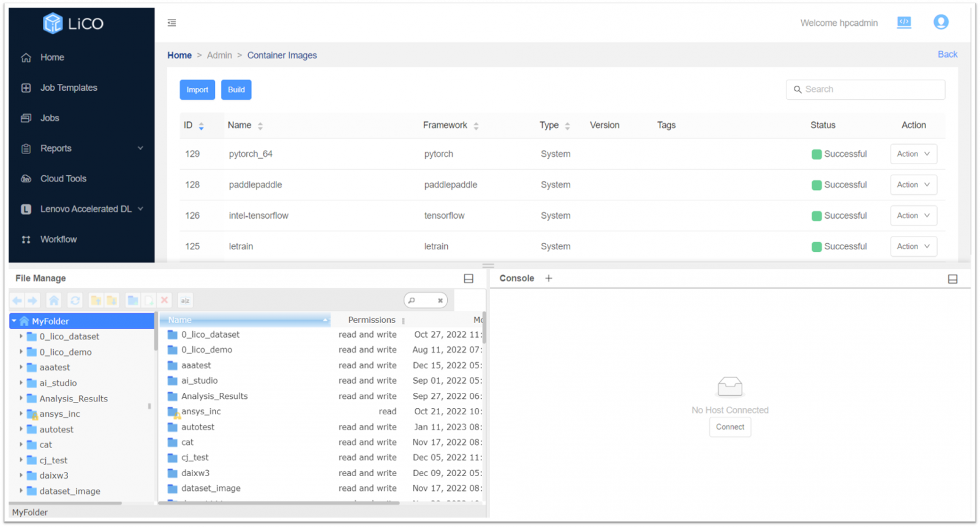Click the refresh icon in File Manage toolbar

coord(75,300)
